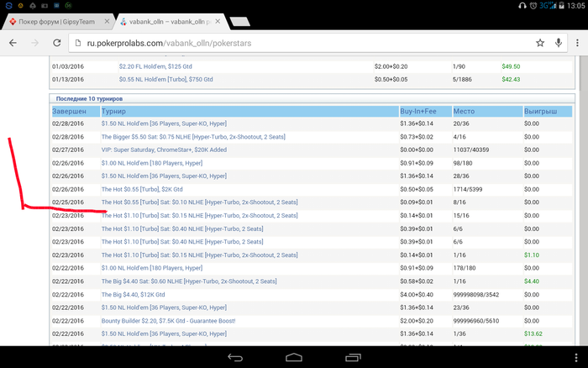Open The Bigger $5.50 Sat tournament link

coord(193,137)
